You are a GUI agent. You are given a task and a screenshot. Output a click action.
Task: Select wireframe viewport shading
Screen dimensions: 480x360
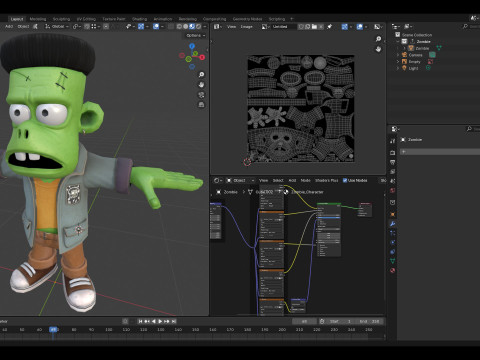click(179, 26)
